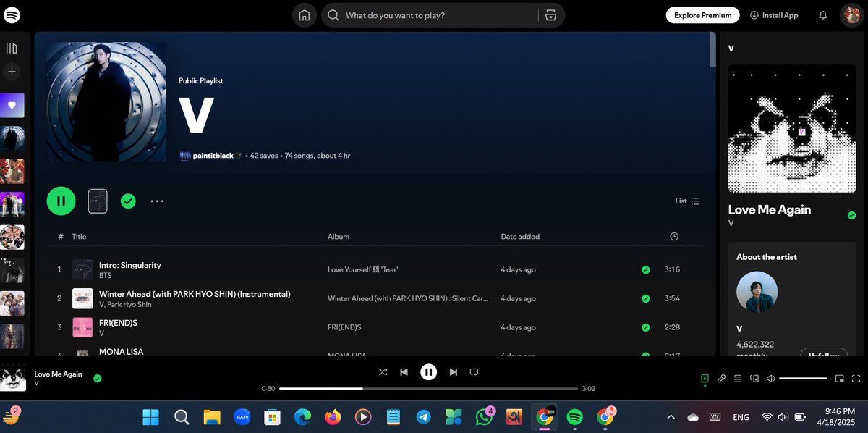Click the FRI(END)S track cover thumbnail

pyautogui.click(x=82, y=327)
